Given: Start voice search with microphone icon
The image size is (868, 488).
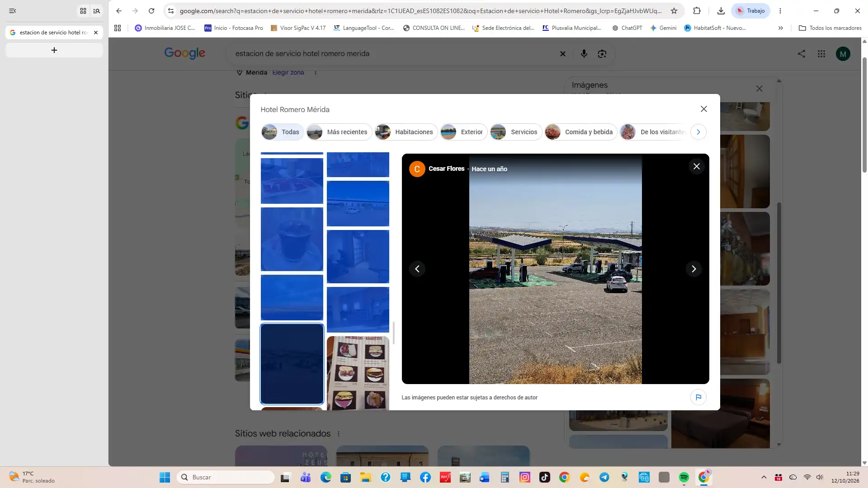Looking at the screenshot, I should (x=584, y=54).
